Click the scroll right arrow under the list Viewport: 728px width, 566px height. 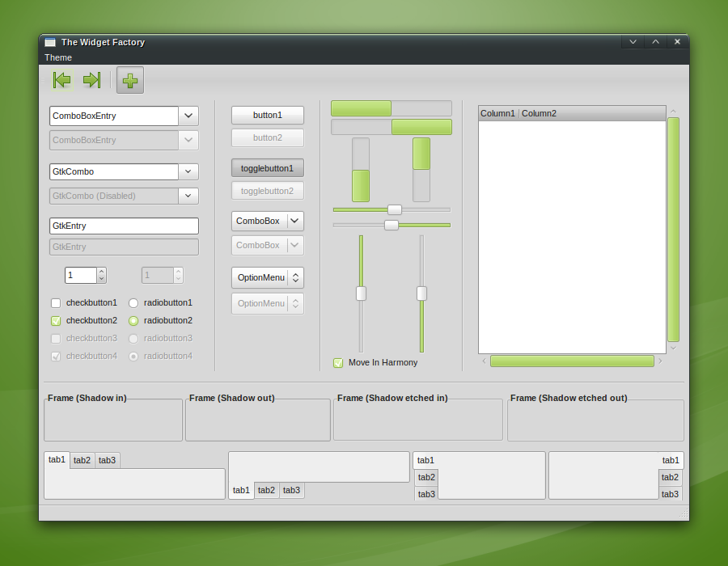pos(660,361)
